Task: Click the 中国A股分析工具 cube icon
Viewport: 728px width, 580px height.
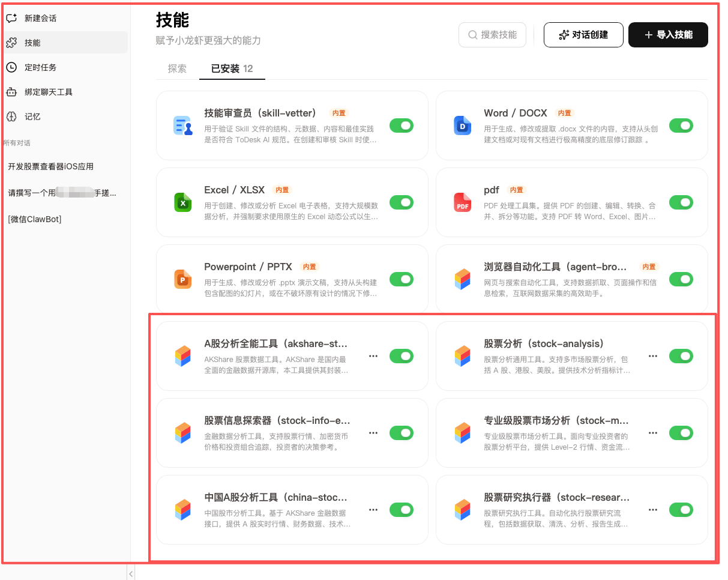Action: click(x=183, y=510)
